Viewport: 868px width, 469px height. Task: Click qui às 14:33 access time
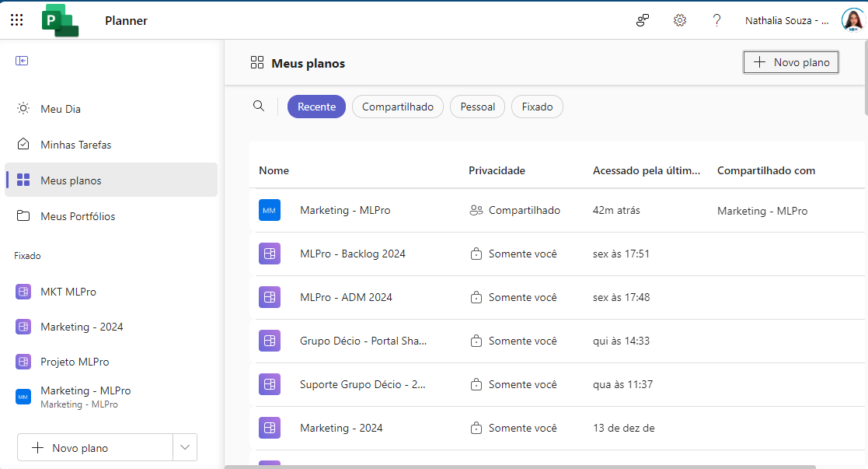(621, 341)
